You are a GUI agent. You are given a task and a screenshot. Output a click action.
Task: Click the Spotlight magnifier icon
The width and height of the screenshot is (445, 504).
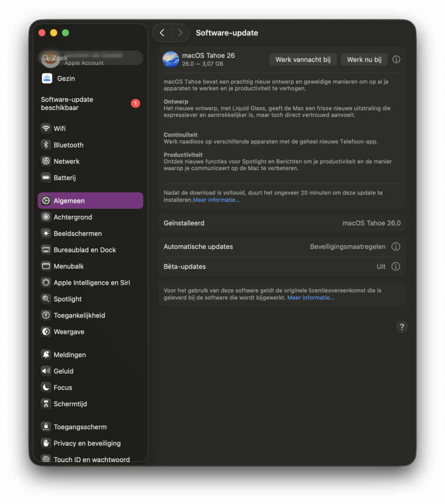[x=46, y=299]
